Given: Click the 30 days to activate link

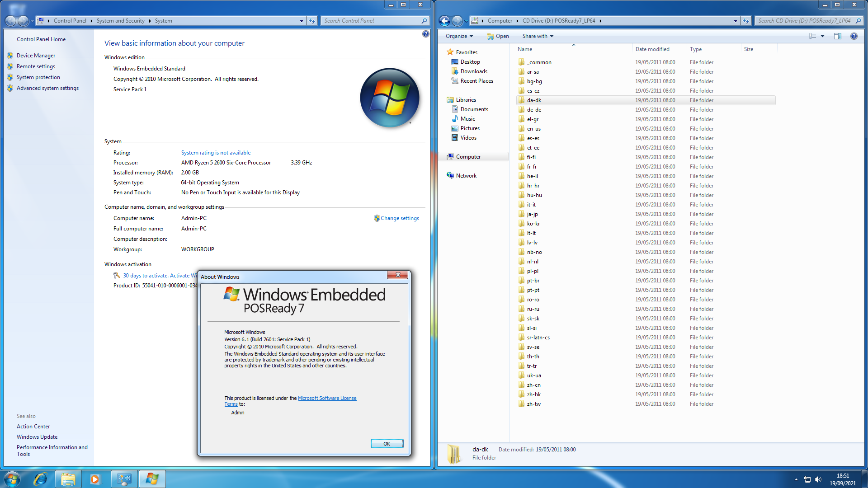Looking at the screenshot, I should pyautogui.click(x=160, y=276).
